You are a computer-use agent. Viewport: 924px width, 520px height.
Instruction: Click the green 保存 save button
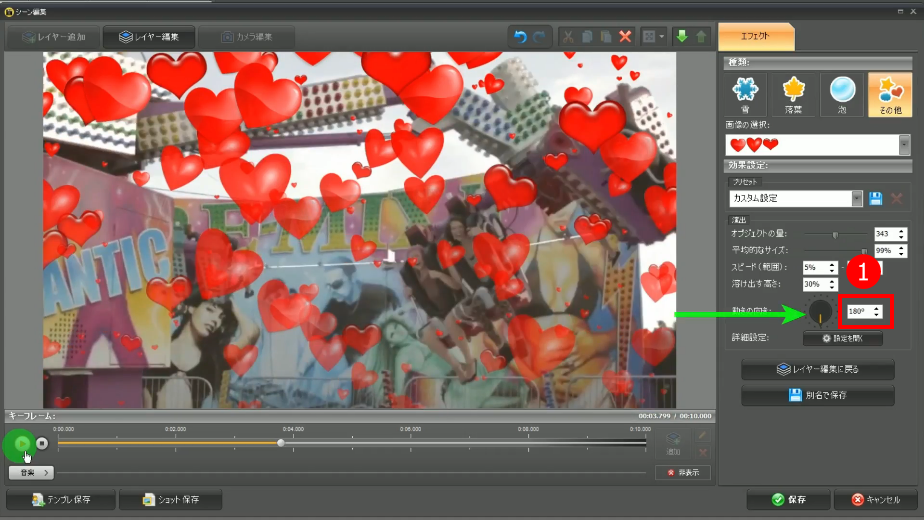(x=791, y=499)
